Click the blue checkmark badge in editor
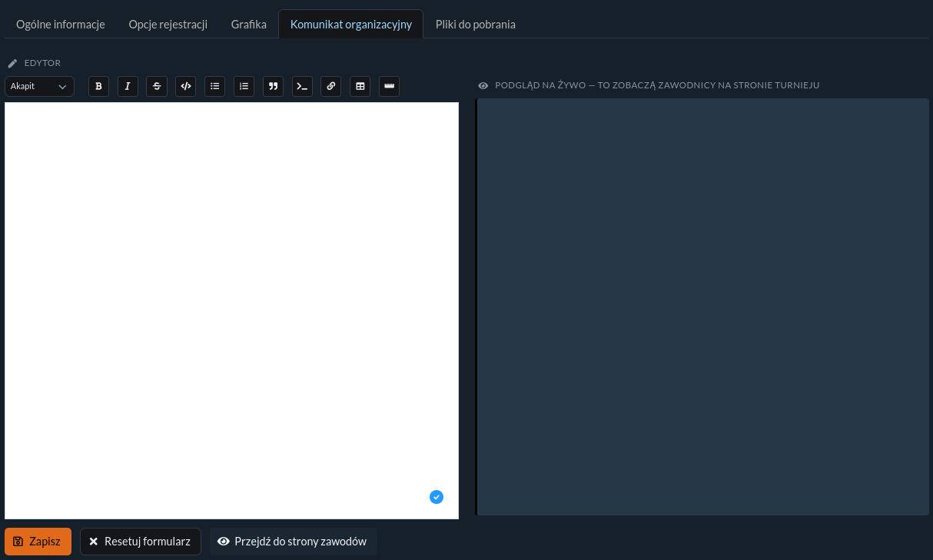 (x=437, y=497)
